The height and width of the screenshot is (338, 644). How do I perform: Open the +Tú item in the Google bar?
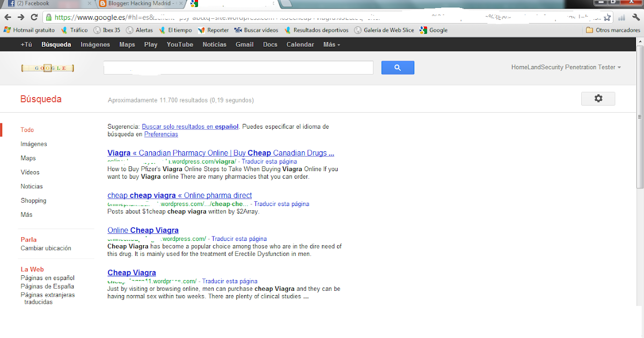pos(26,45)
